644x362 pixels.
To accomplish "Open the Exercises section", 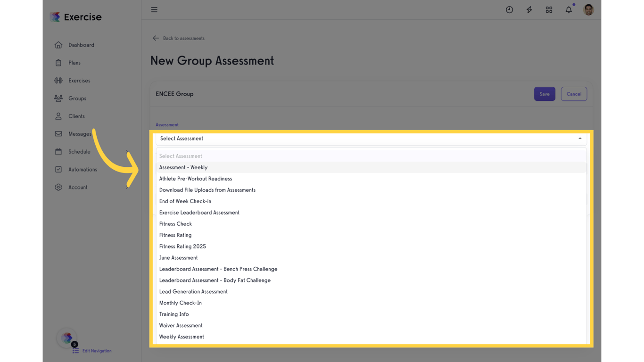I will pos(79,81).
